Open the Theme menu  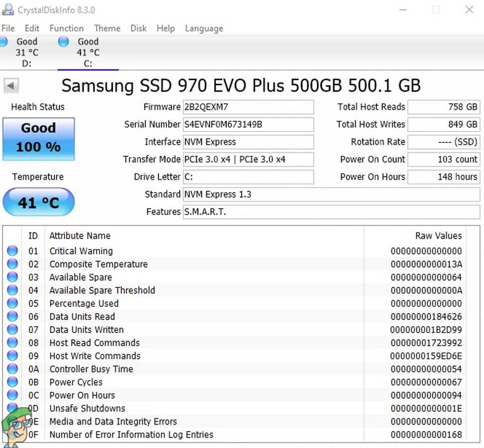107,28
